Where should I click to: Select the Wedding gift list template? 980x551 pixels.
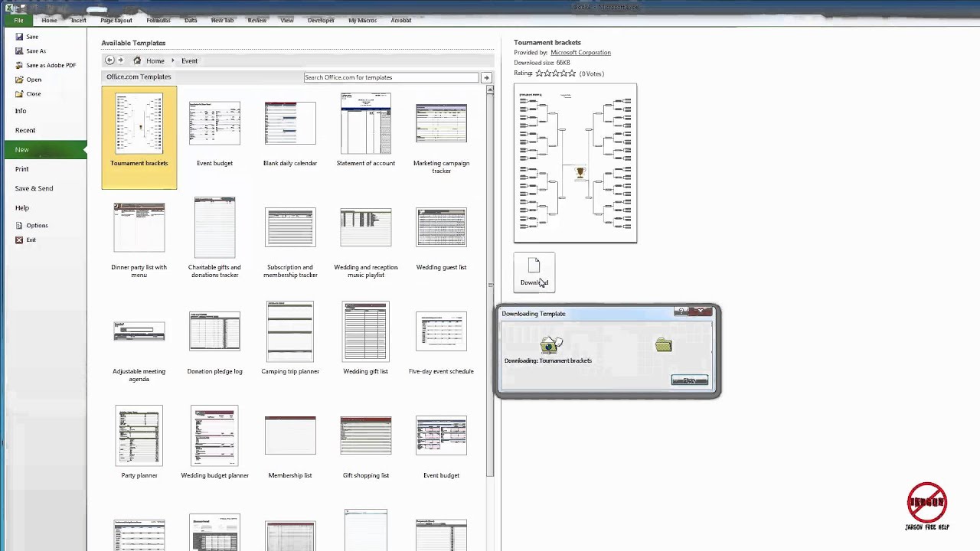point(365,338)
